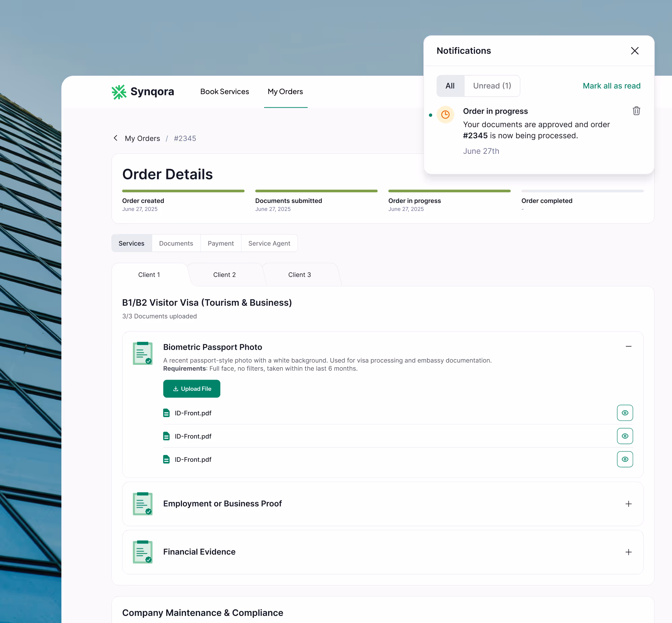Switch to the Documents tab

[x=176, y=243]
